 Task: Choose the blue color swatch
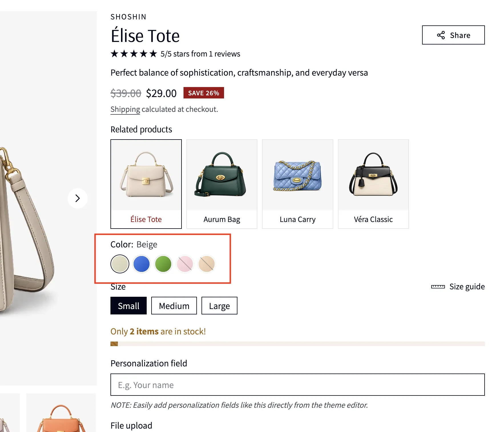pyautogui.click(x=142, y=264)
